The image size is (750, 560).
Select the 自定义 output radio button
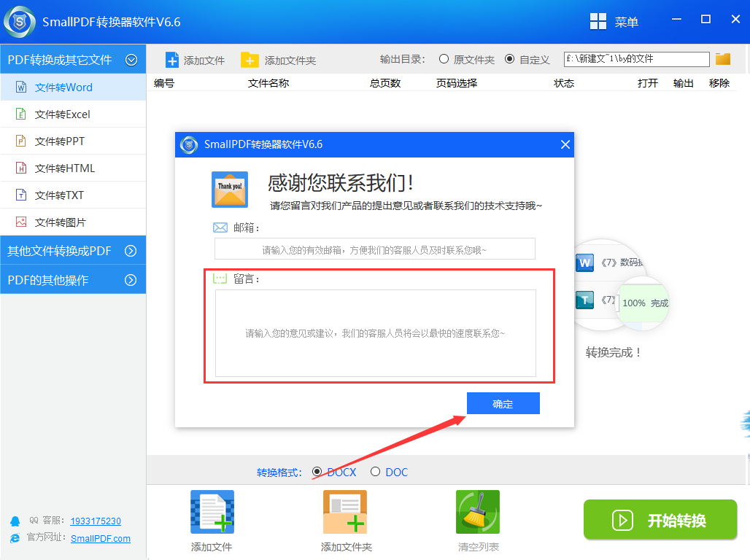[510, 59]
